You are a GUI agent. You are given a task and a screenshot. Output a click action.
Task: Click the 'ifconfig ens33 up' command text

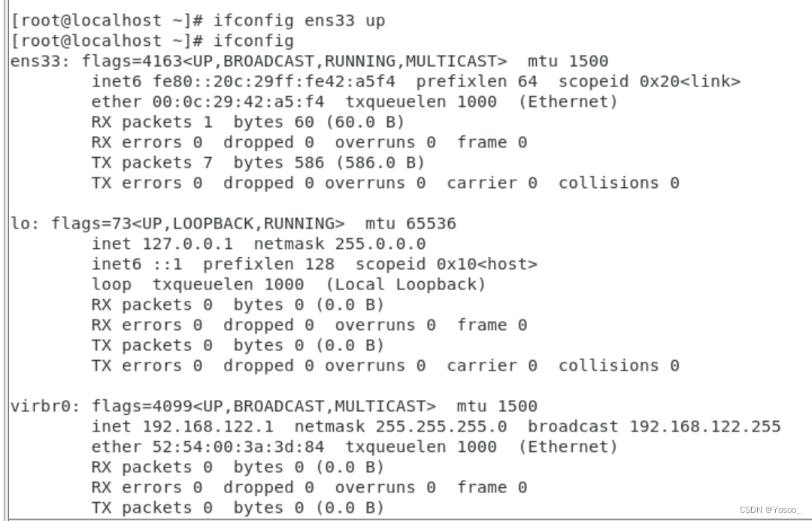299,21
